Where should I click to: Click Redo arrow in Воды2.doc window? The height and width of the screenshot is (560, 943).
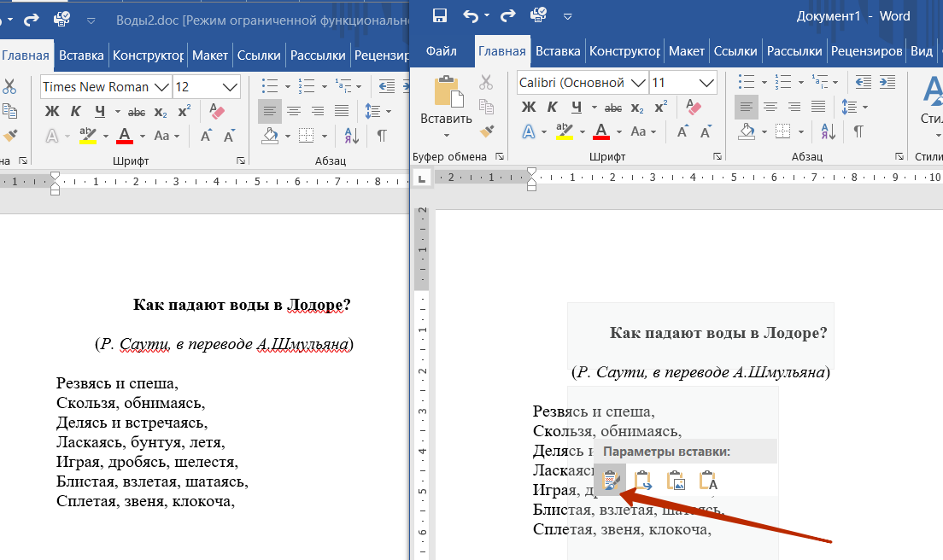tap(31, 20)
